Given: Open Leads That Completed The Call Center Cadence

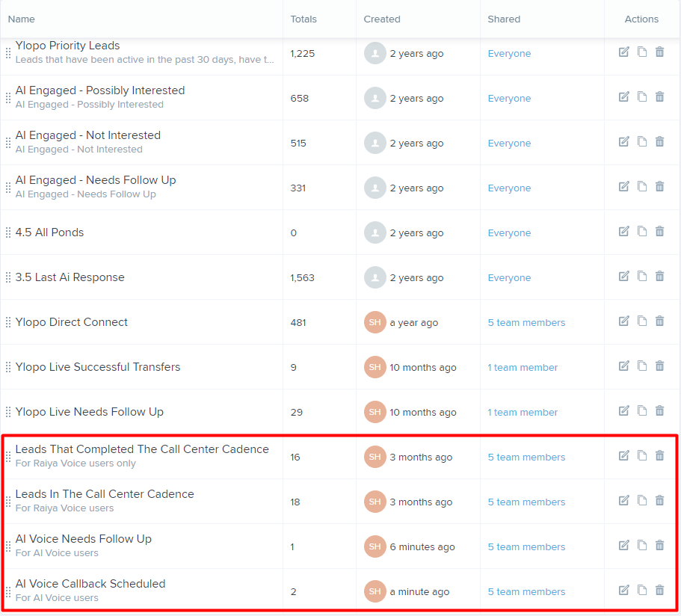Looking at the screenshot, I should tap(142, 449).
